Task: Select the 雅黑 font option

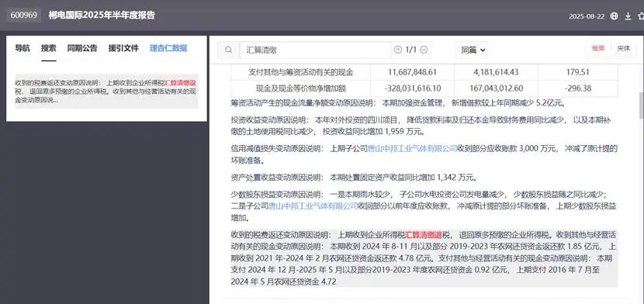Action: point(598,48)
